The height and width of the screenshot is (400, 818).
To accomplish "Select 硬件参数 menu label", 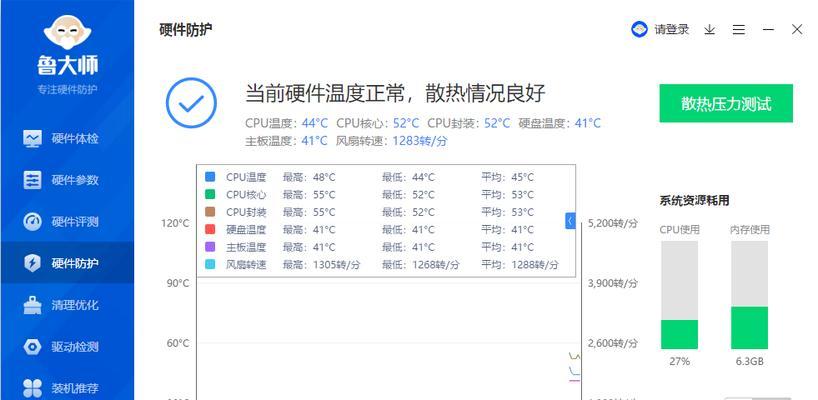I will pos(75,180).
